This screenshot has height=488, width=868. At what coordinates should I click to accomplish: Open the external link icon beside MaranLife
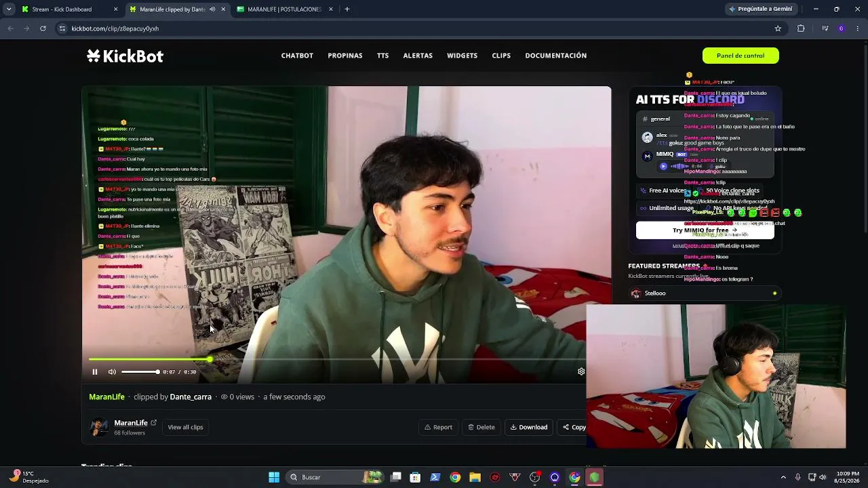point(154,422)
